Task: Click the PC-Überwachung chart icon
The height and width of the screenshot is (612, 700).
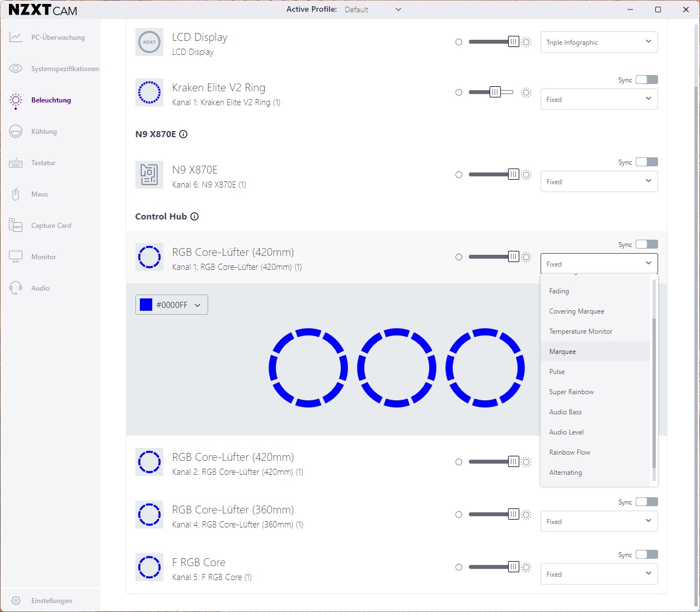Action: click(16, 38)
